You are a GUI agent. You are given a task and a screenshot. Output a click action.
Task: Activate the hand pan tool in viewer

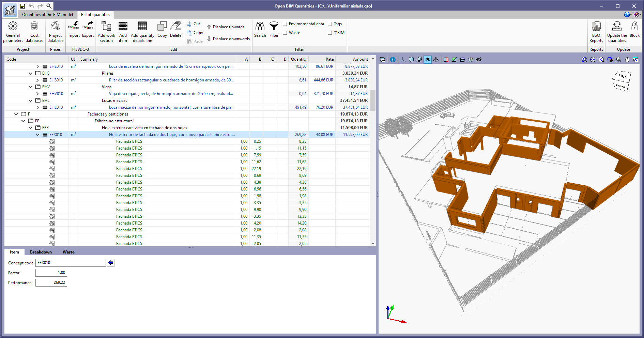pos(627,60)
